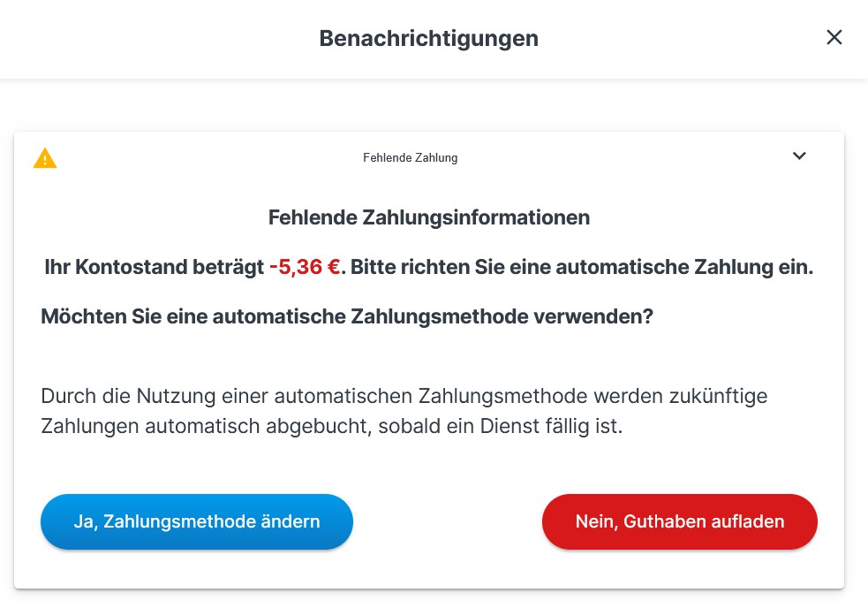This screenshot has height=608, width=868.
Task: Click the Bitte richten Sie eine automatische Zahlung text
Action: pos(581,267)
